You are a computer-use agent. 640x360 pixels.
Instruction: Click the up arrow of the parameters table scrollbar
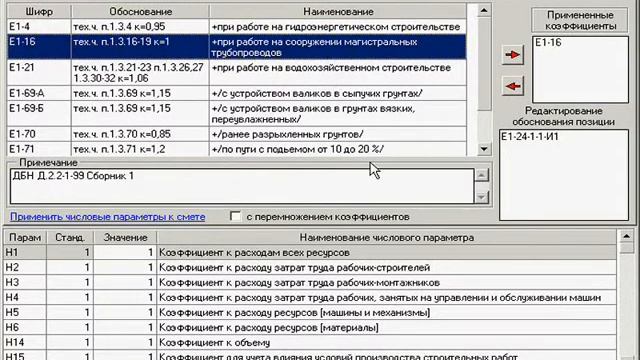tap(627, 236)
